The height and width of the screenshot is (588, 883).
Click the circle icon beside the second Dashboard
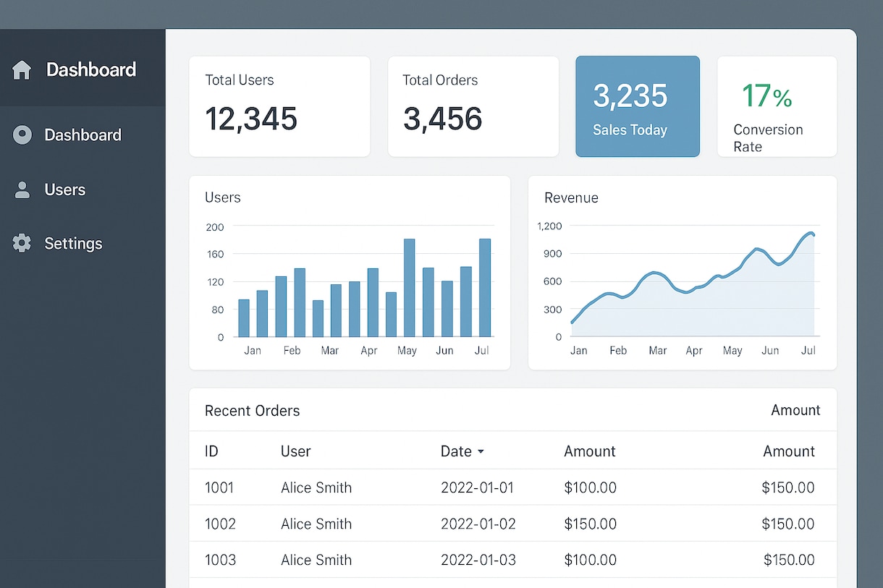[x=22, y=135]
